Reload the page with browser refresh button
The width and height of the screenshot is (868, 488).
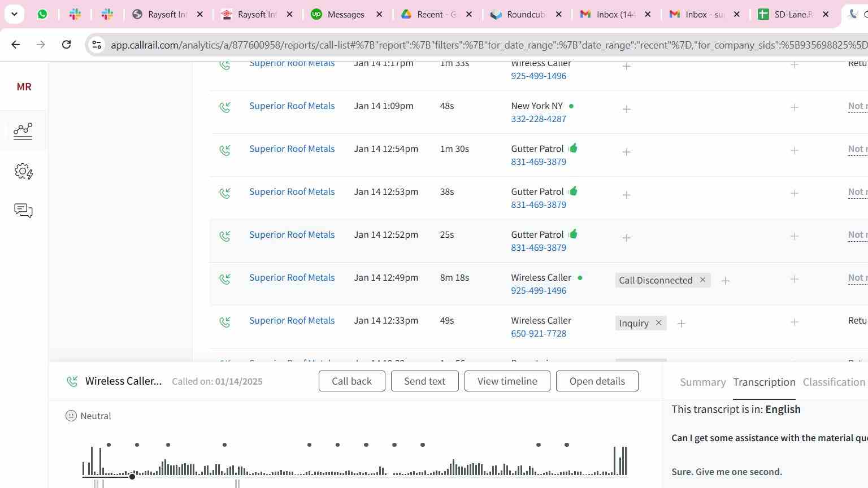click(x=66, y=44)
